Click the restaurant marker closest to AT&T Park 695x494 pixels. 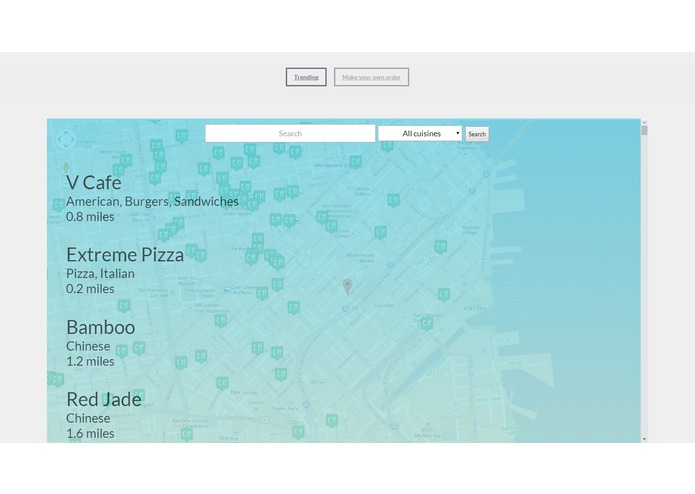pyautogui.click(x=444, y=294)
